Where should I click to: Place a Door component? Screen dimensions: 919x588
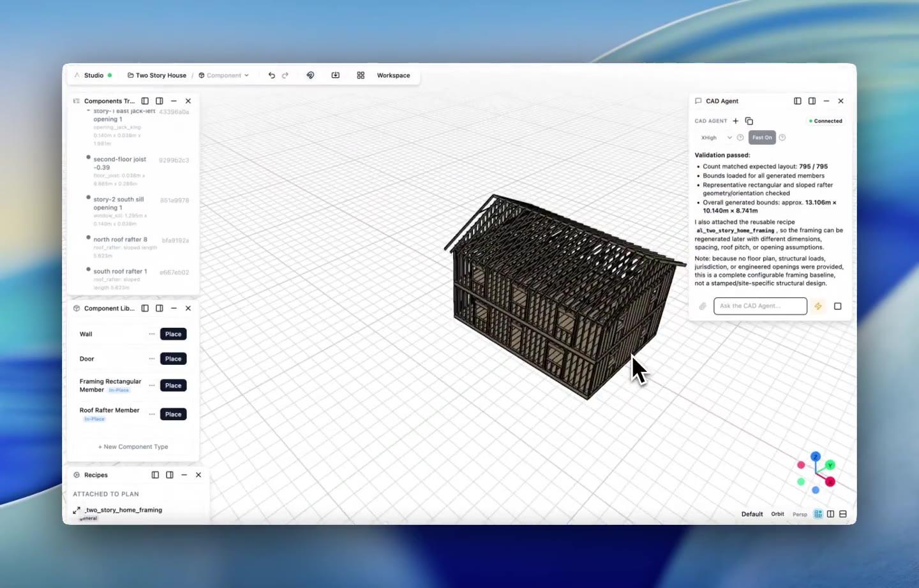pyautogui.click(x=174, y=359)
